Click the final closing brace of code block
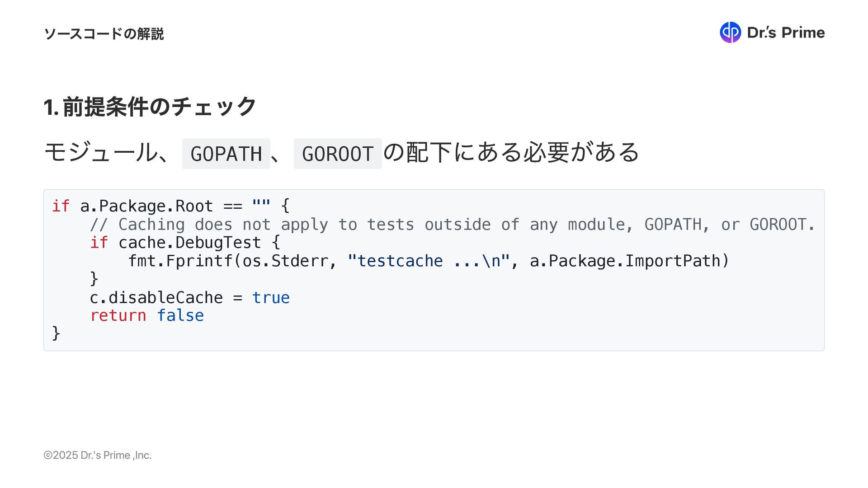 click(56, 333)
